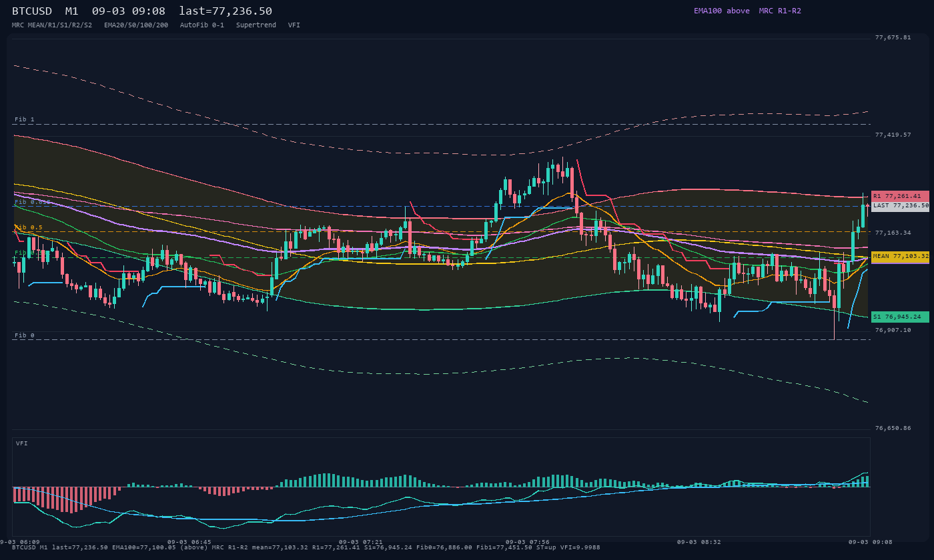Click the 09-03 07:56 time axis label
The width and height of the screenshot is (934, 560).
click(x=528, y=542)
